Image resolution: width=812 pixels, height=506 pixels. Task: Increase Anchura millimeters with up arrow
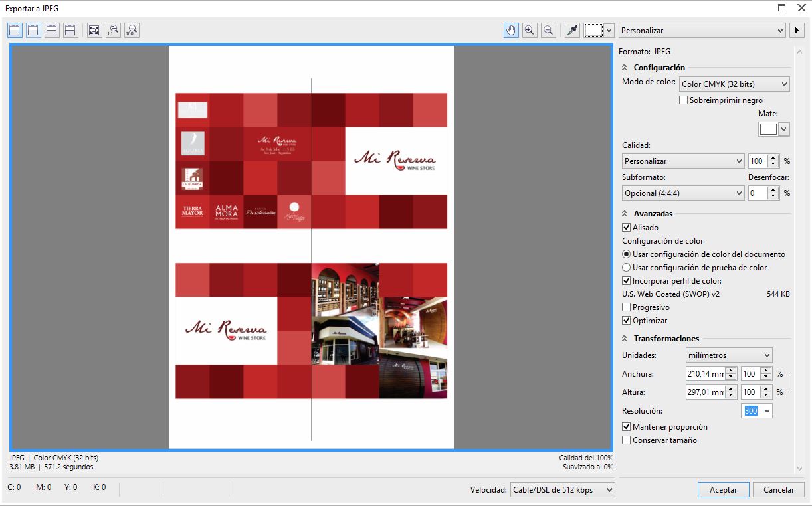click(731, 371)
